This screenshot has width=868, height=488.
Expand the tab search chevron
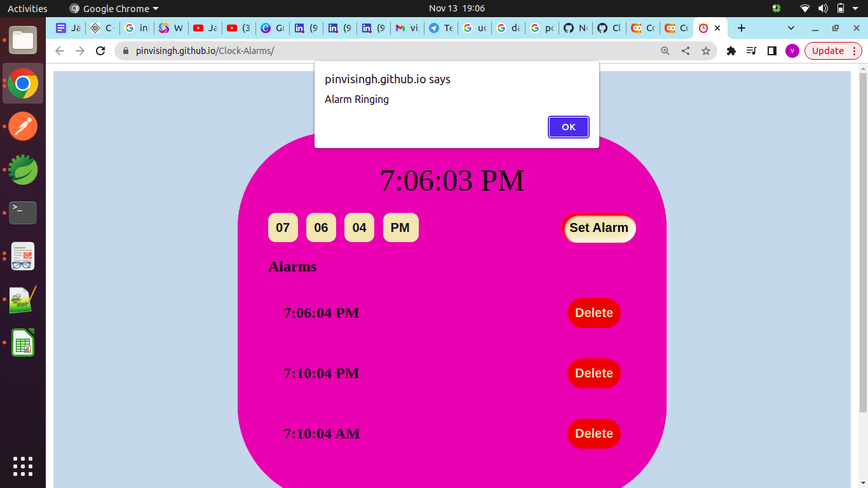791,28
